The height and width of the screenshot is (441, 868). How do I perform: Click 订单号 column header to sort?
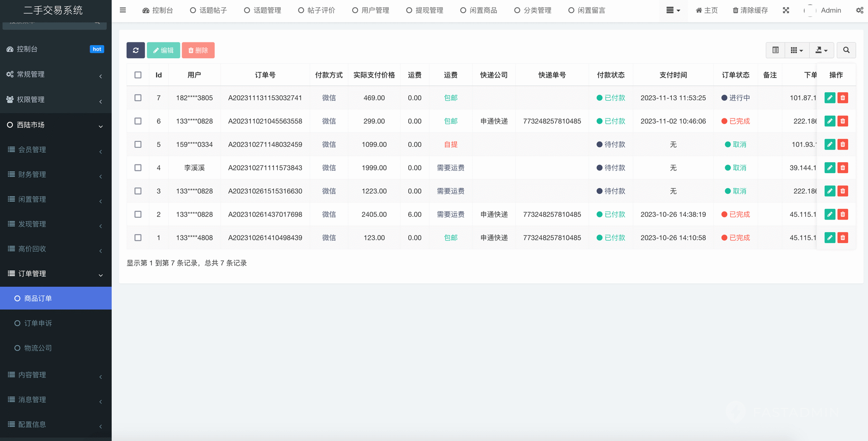(265, 75)
